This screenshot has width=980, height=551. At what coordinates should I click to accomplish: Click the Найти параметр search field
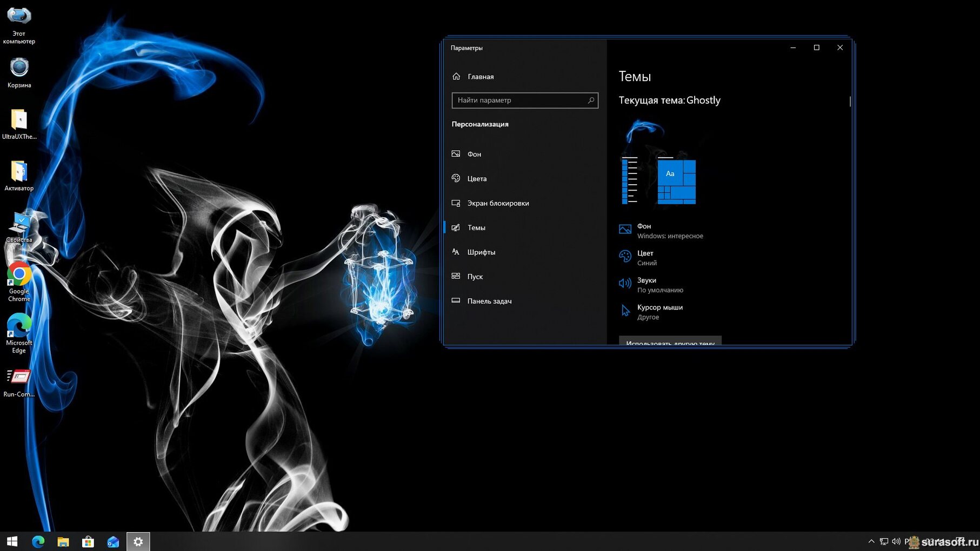tap(519, 100)
